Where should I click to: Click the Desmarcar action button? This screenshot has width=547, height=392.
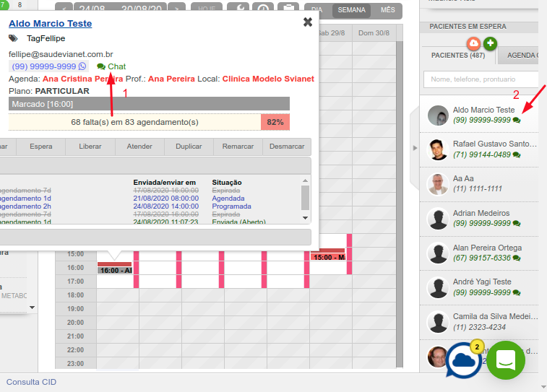(x=287, y=147)
